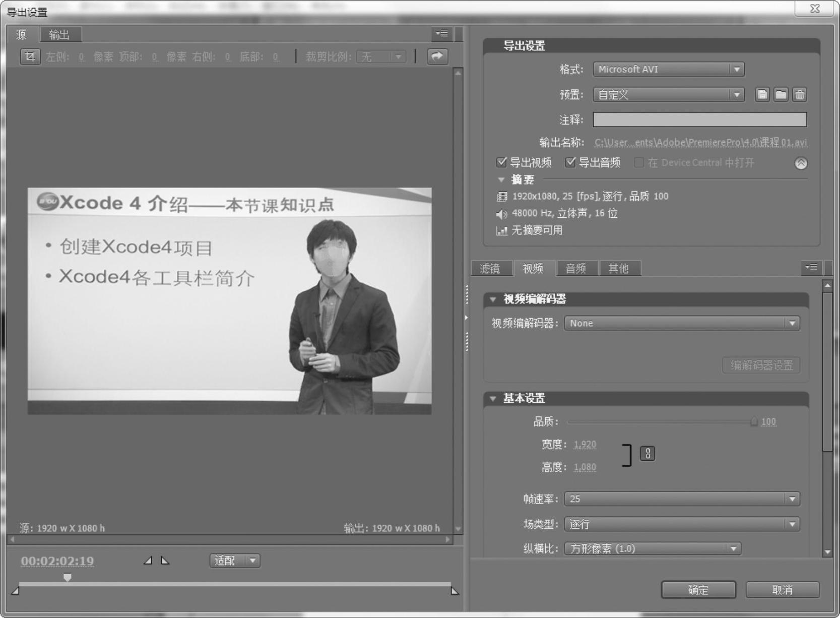
Task: Click the set in point triangle icon
Action: click(148, 560)
